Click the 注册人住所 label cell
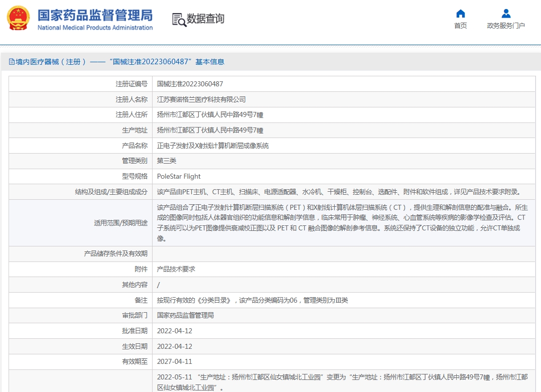The width and height of the screenshot is (541, 392). 80,114
